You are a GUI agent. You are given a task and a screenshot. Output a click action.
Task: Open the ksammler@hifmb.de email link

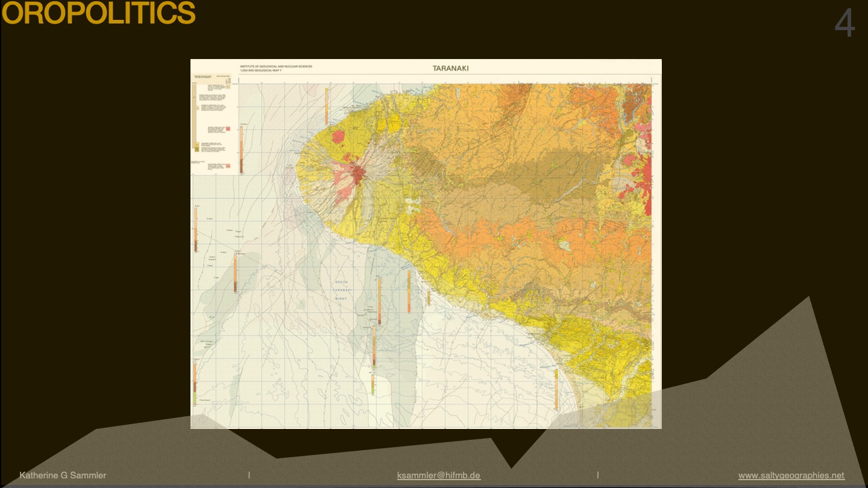tap(438, 475)
